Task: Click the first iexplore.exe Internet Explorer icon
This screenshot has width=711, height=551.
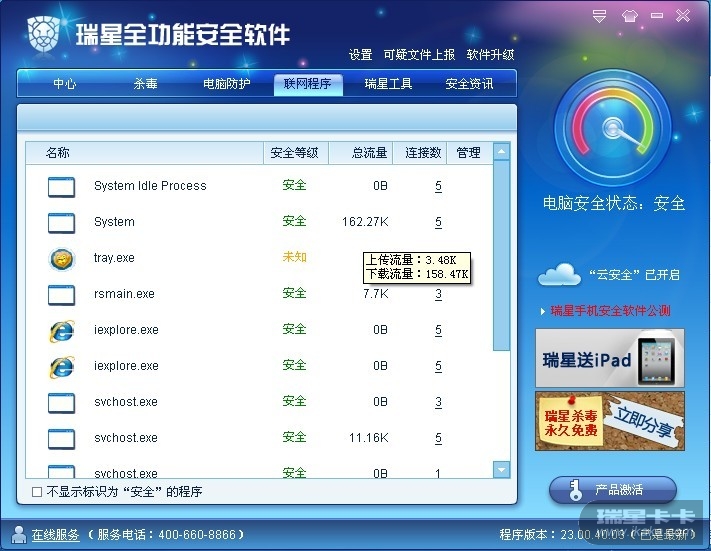Action: pos(62,331)
